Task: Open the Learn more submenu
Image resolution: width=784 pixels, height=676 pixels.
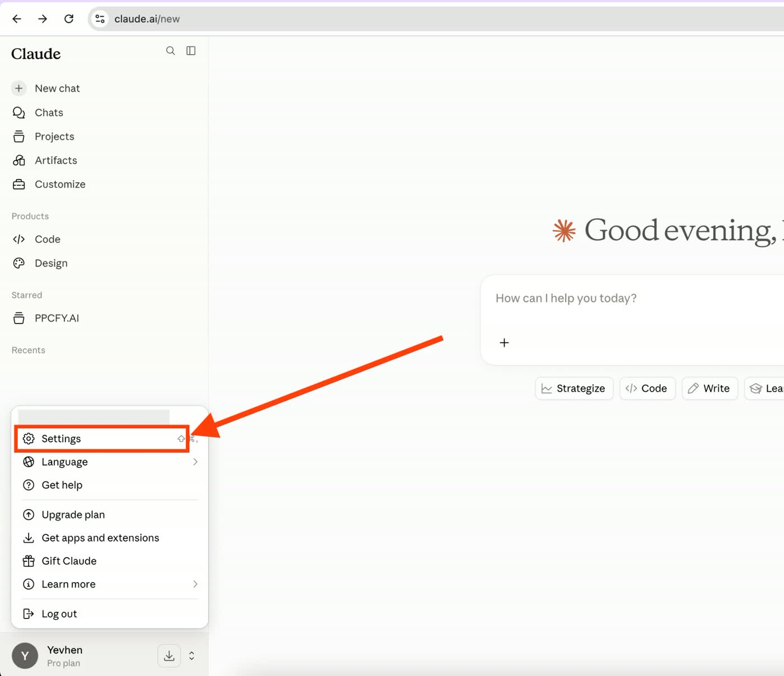Action: coord(110,584)
